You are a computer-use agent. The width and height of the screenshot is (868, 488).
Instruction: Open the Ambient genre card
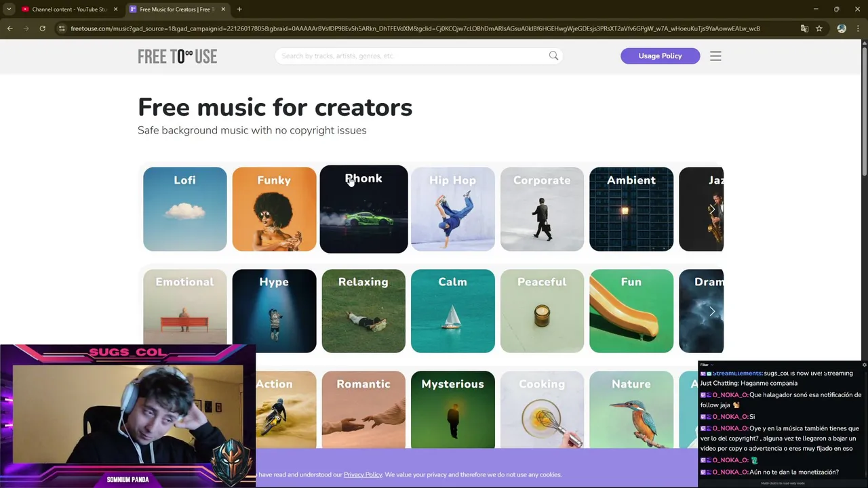click(631, 209)
